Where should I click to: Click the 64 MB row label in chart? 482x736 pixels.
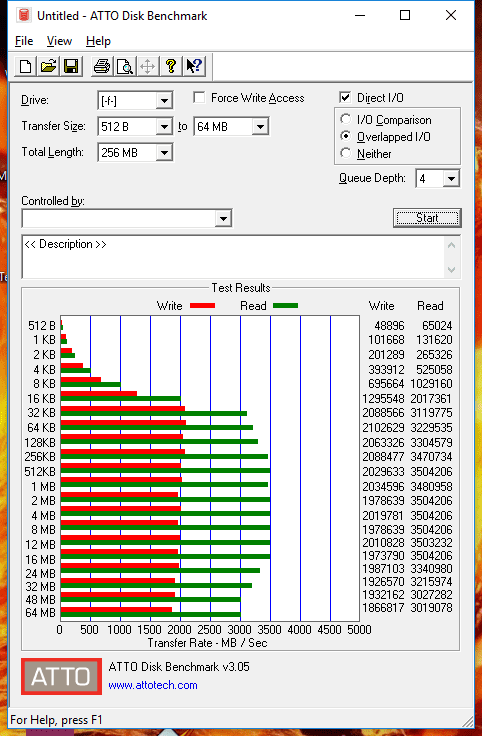41,613
